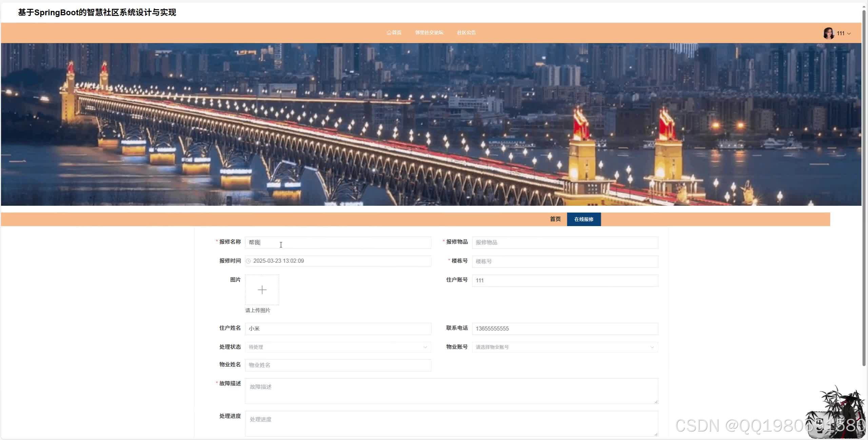Click the clock icon in 报修时间 field
The image size is (868, 440).
point(249,261)
